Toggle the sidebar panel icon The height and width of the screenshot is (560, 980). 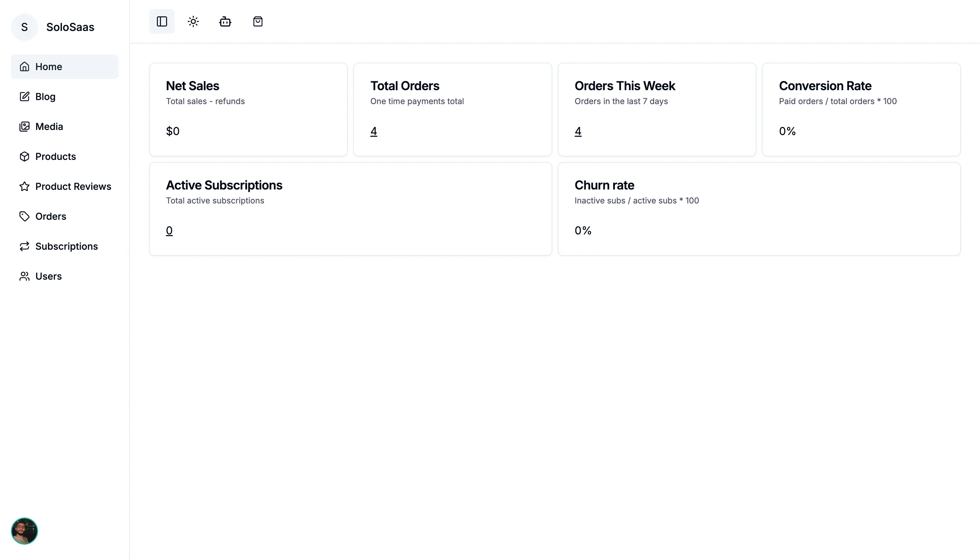tap(162, 21)
